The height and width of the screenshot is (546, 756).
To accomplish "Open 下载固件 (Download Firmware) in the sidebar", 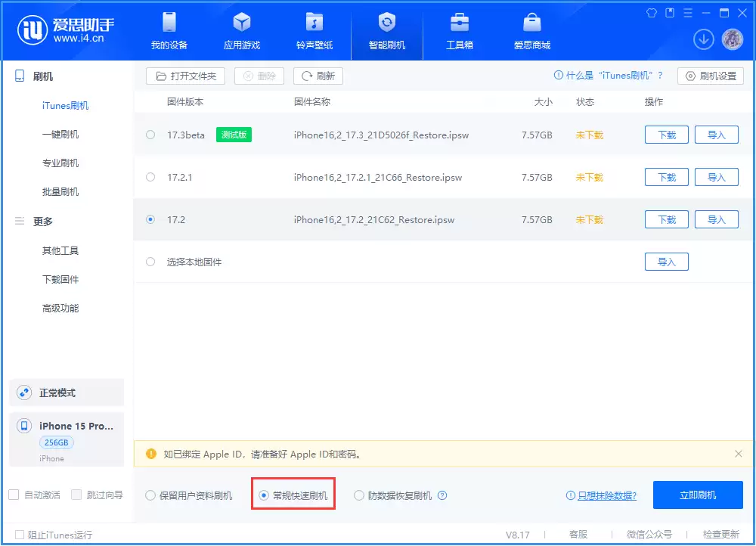I will [x=60, y=279].
